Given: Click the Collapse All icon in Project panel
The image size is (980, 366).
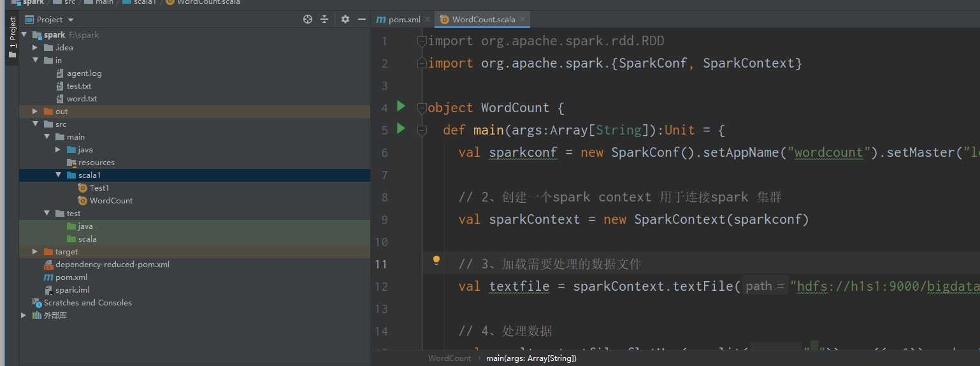Looking at the screenshot, I should click(x=324, y=19).
